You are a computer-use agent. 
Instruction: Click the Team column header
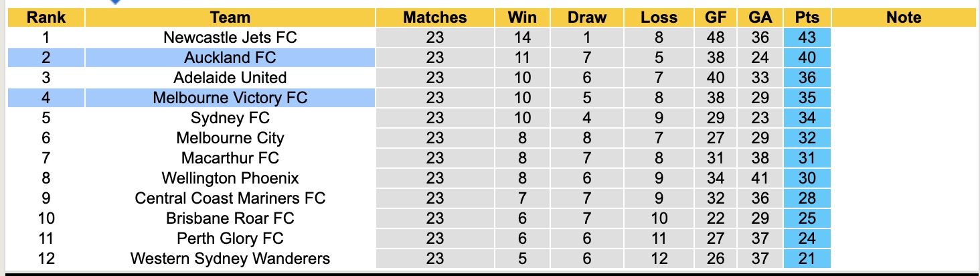click(x=230, y=18)
